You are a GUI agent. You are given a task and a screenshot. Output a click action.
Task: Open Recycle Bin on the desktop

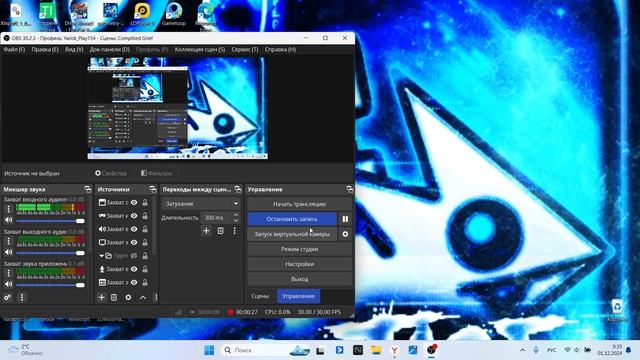[617, 309]
